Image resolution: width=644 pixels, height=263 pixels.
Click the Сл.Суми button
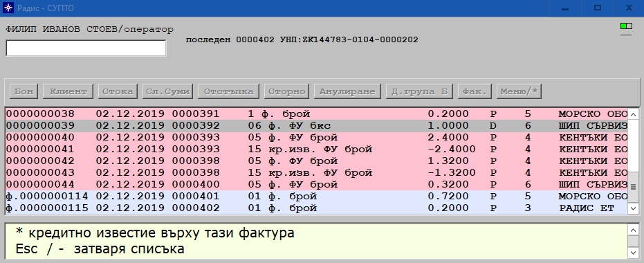(x=167, y=91)
